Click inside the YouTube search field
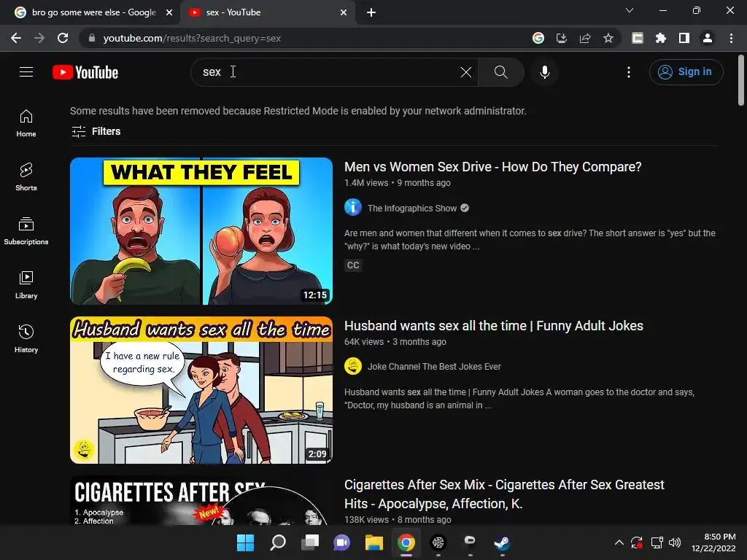 pyautogui.click(x=333, y=72)
